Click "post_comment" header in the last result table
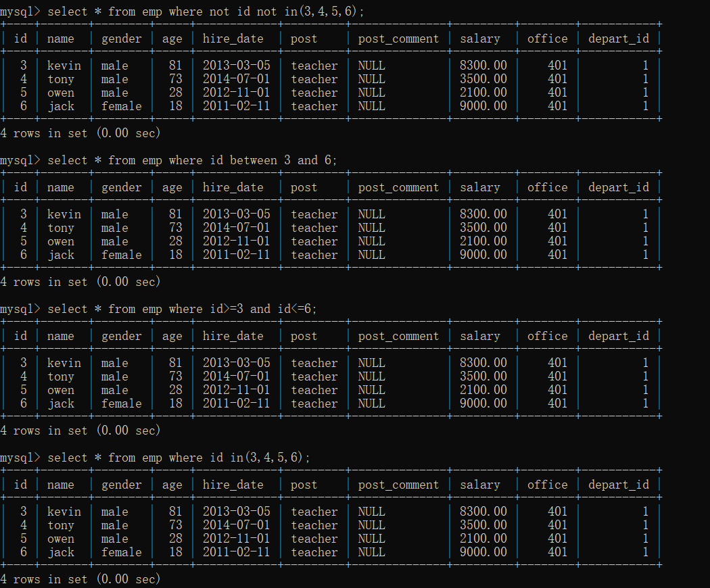Image resolution: width=710 pixels, height=588 pixels. [398, 485]
